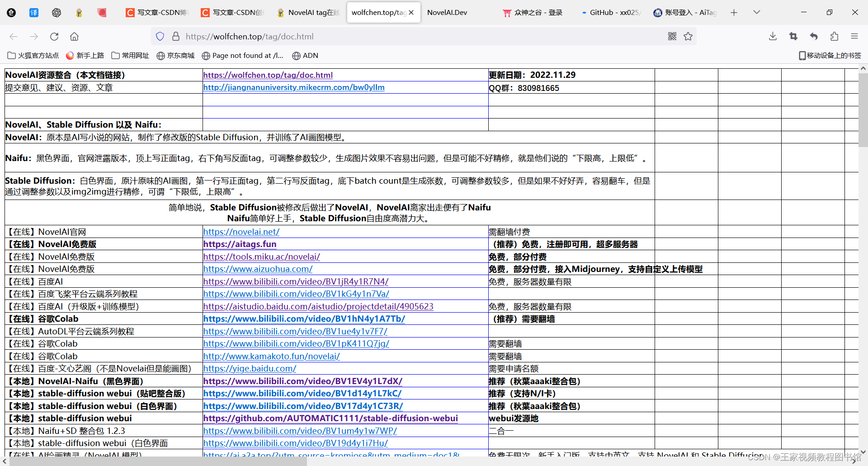Screen dimensions: 868x466
Task: Open the screenshot crop tool icon
Action: [793, 37]
